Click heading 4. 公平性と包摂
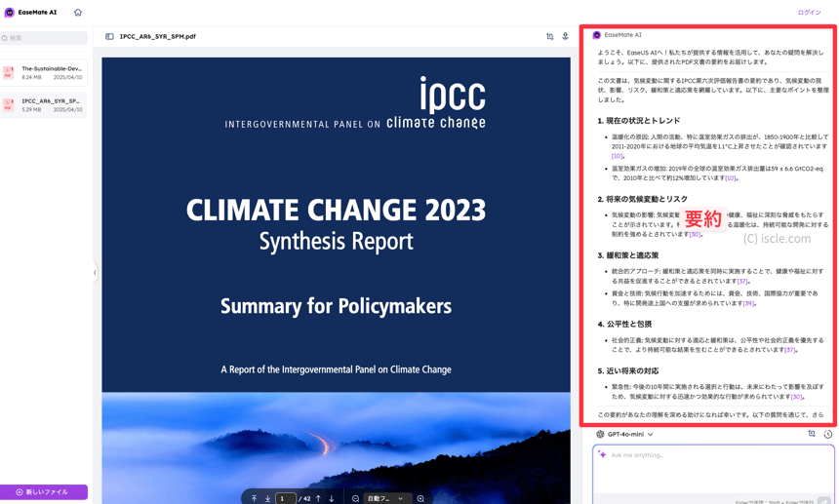The width and height of the screenshot is (839, 504). pos(624,324)
